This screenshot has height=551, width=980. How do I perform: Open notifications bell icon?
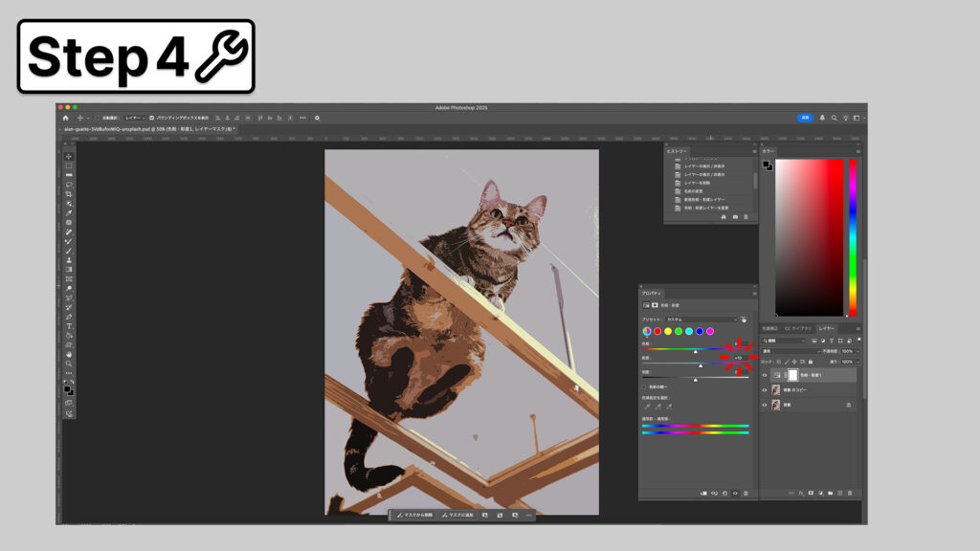pos(822,118)
